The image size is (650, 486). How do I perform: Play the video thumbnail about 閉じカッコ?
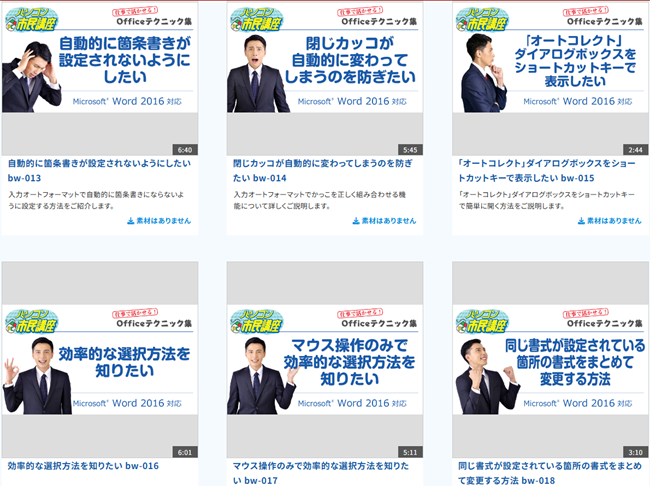pyautogui.click(x=324, y=77)
